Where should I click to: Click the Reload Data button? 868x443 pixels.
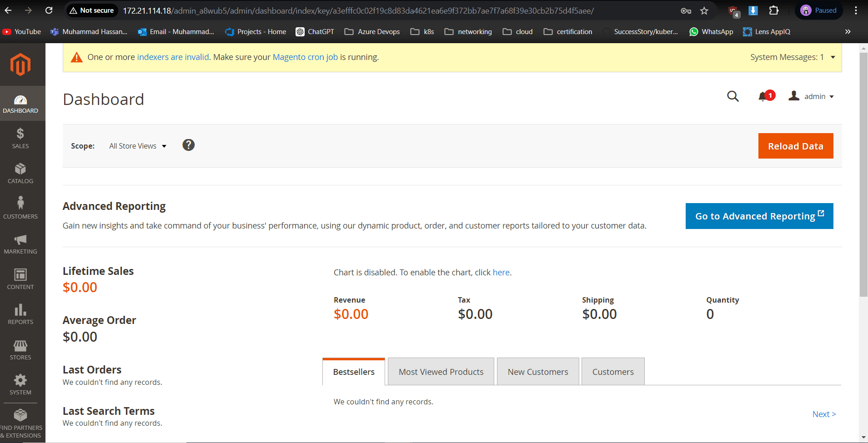coord(795,146)
